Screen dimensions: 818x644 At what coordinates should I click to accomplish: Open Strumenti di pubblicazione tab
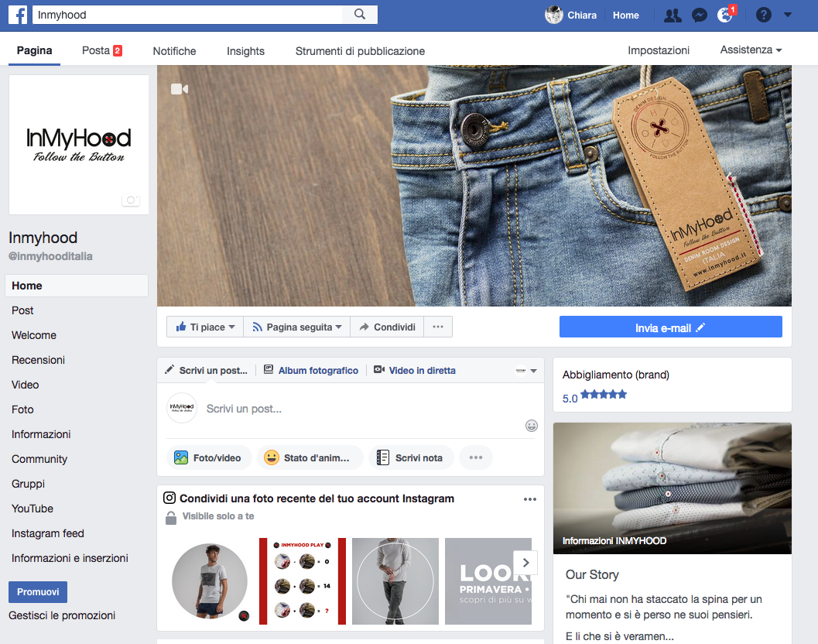[360, 51]
